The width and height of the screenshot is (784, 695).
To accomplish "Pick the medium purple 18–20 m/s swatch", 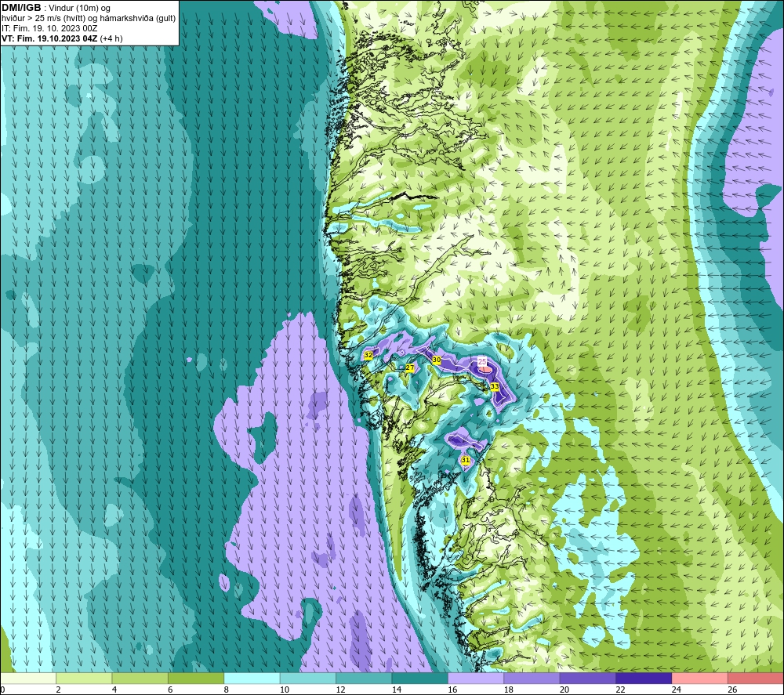I will (x=532, y=678).
